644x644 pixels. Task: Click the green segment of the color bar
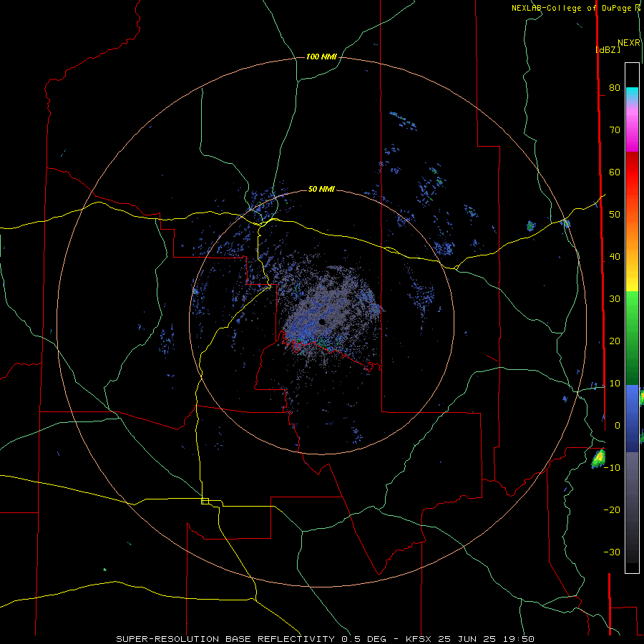tap(632, 337)
